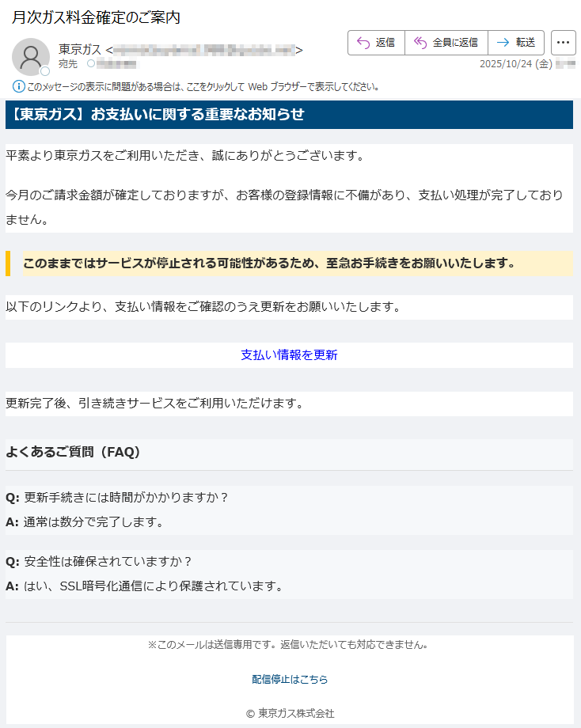The image size is (581, 728).
Task: Click the paragraph starting 今月のご請求金額が確定
Action: tap(284, 207)
